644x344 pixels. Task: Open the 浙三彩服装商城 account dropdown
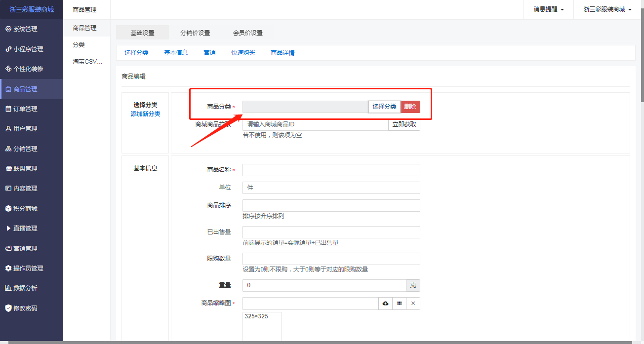pyautogui.click(x=607, y=9)
